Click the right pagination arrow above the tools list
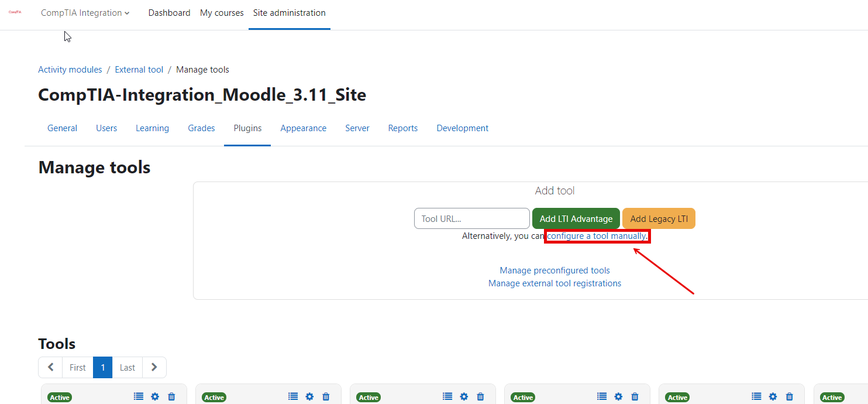The width and height of the screenshot is (868, 404). pos(154,367)
